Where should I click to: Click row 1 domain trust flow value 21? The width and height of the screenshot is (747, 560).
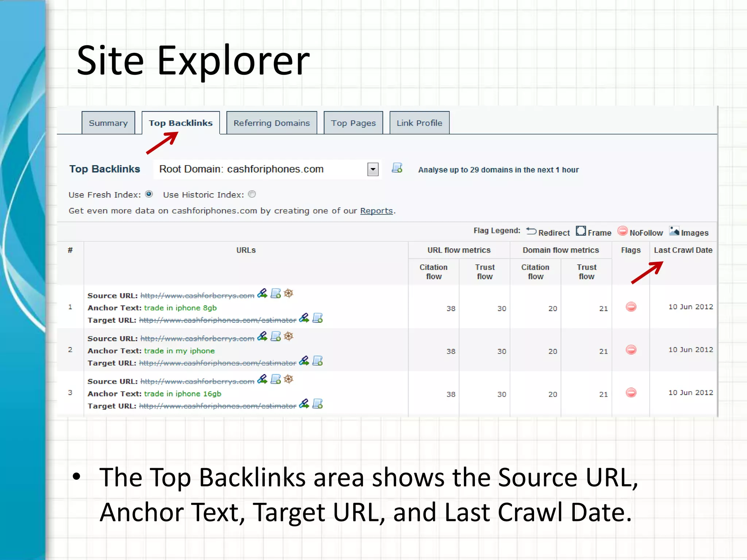(x=604, y=309)
